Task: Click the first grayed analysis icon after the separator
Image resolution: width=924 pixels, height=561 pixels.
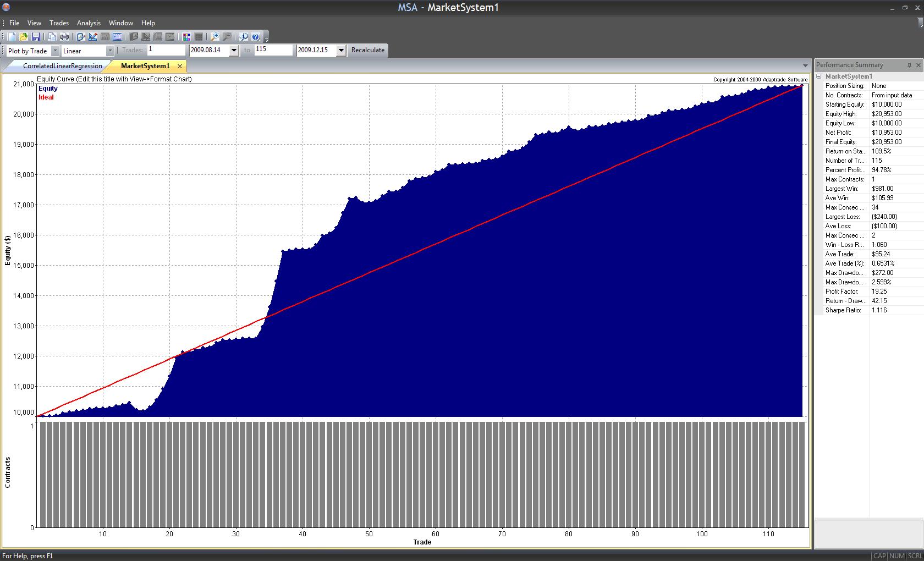Action: click(134, 37)
